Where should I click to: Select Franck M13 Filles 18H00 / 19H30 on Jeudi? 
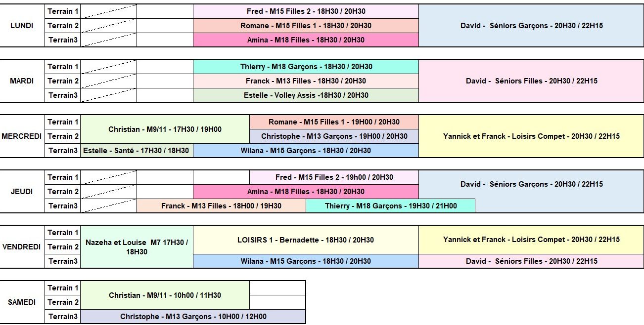tap(221, 206)
